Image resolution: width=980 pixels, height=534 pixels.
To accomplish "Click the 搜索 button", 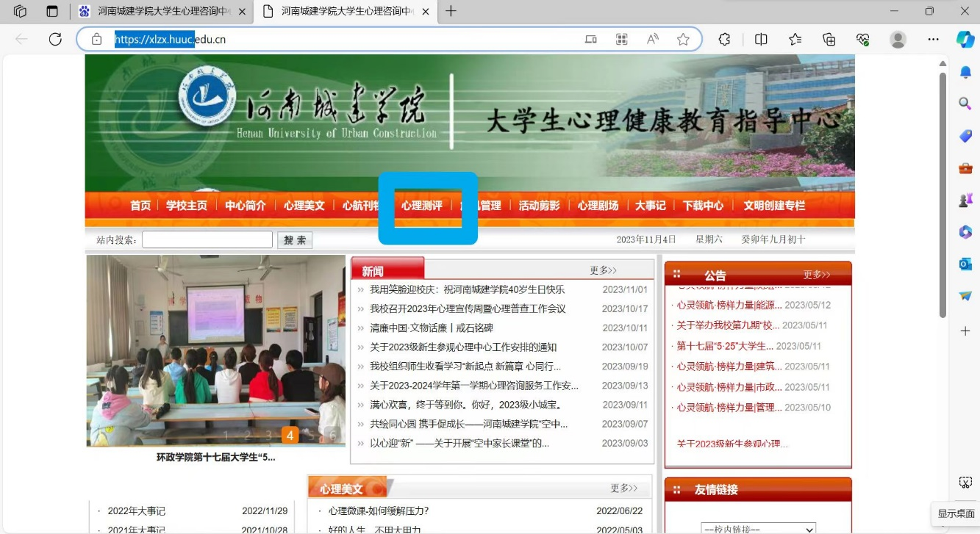I will pos(295,240).
